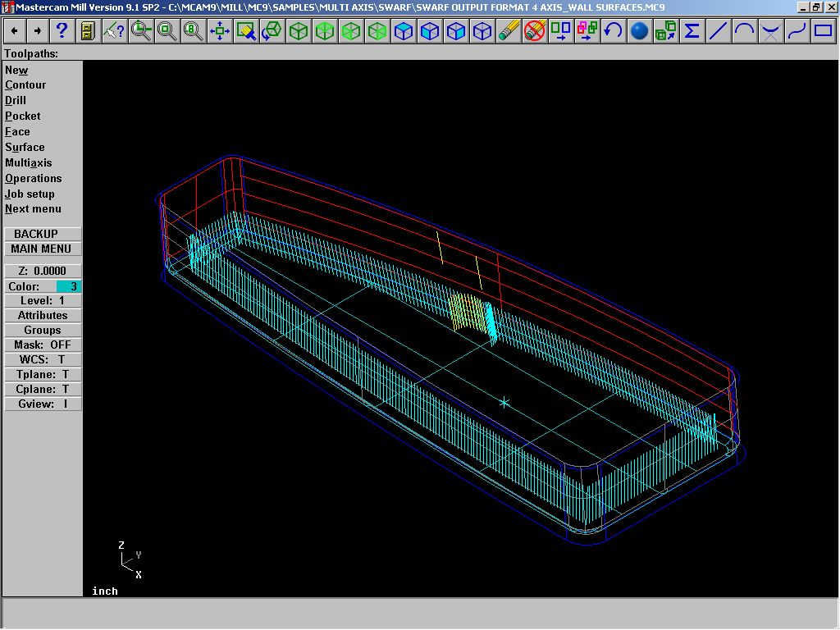Click the green cubes with arrow icon

(666, 31)
